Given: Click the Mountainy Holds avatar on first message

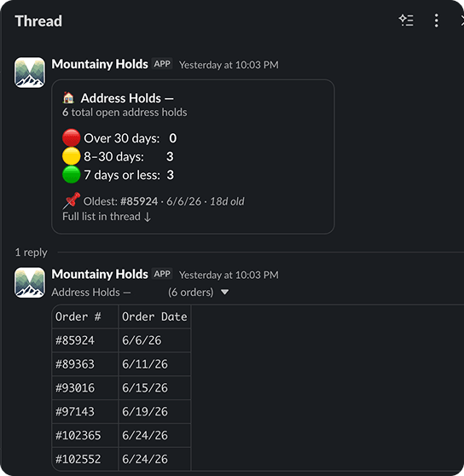Looking at the screenshot, I should (30, 73).
